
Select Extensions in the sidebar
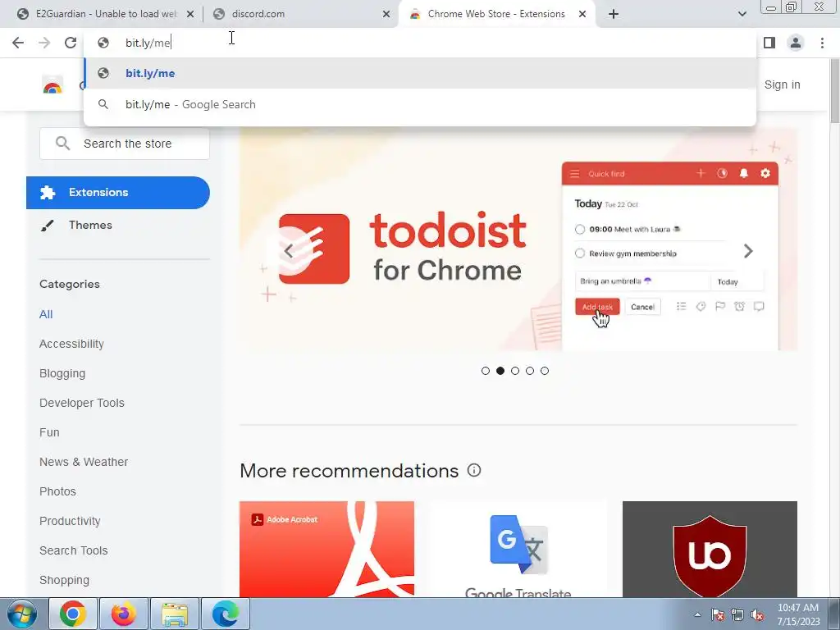point(118,192)
